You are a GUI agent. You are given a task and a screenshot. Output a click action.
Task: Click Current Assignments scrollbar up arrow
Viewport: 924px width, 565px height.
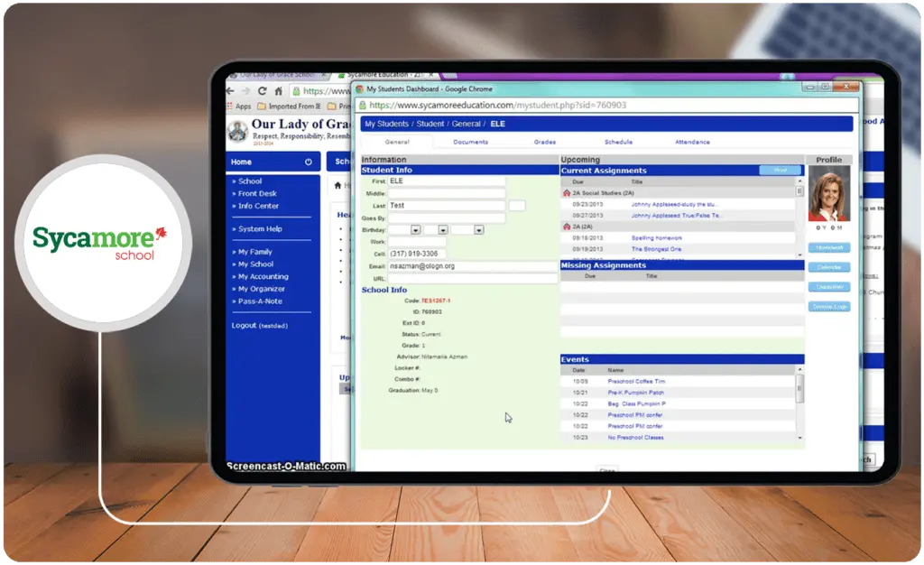[799, 181]
